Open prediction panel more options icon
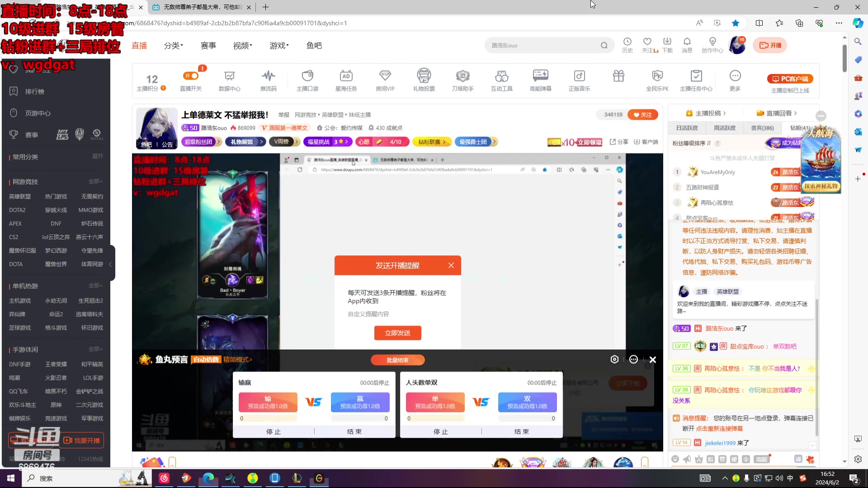This screenshot has width=868, height=488. (633, 359)
